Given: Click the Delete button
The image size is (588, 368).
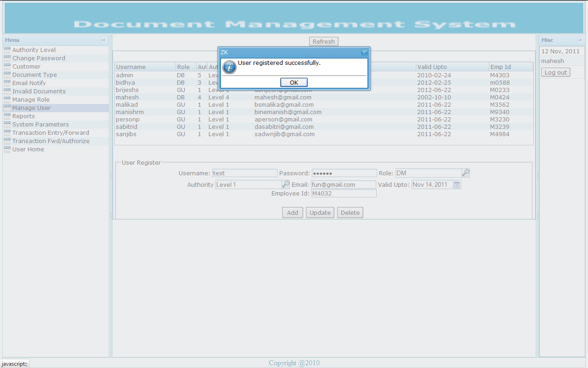Looking at the screenshot, I should (350, 212).
